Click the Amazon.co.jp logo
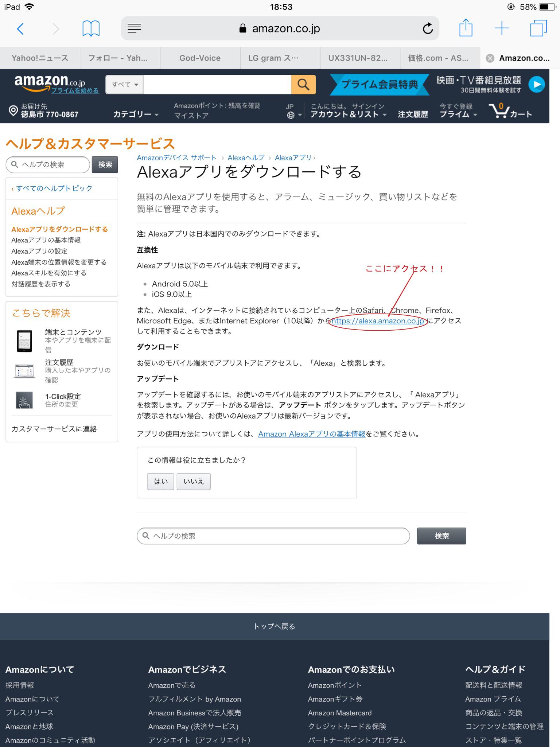Viewport: 560px width, 747px height. click(50, 82)
